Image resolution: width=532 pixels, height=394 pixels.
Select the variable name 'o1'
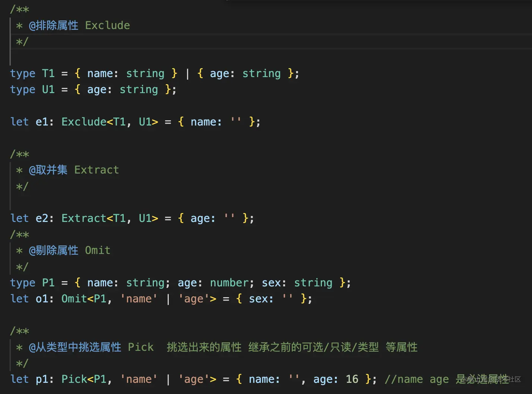tap(42, 299)
